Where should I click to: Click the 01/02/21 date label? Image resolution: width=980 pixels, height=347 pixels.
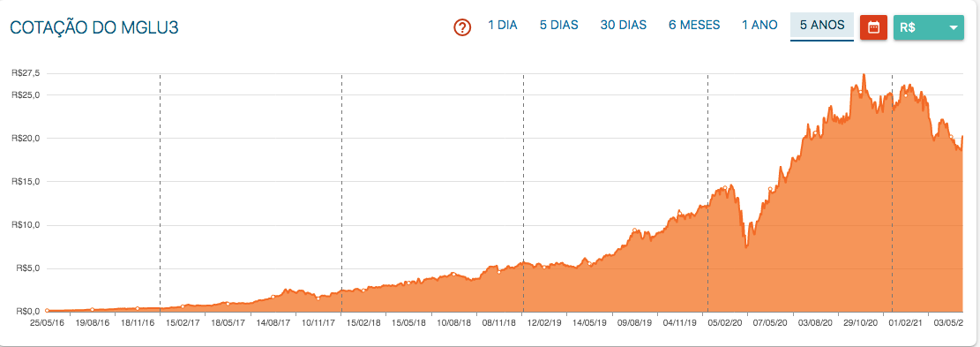coord(906,324)
